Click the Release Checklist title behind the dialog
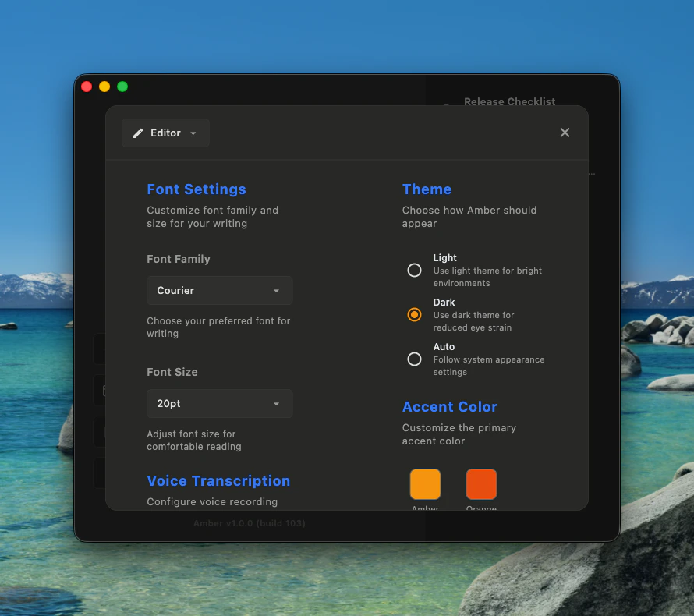 click(509, 101)
